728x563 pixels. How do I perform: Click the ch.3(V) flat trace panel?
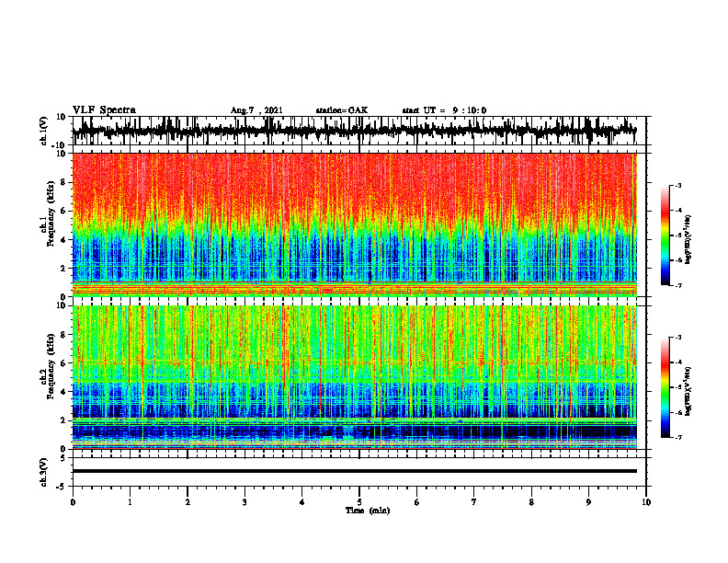coord(359,472)
